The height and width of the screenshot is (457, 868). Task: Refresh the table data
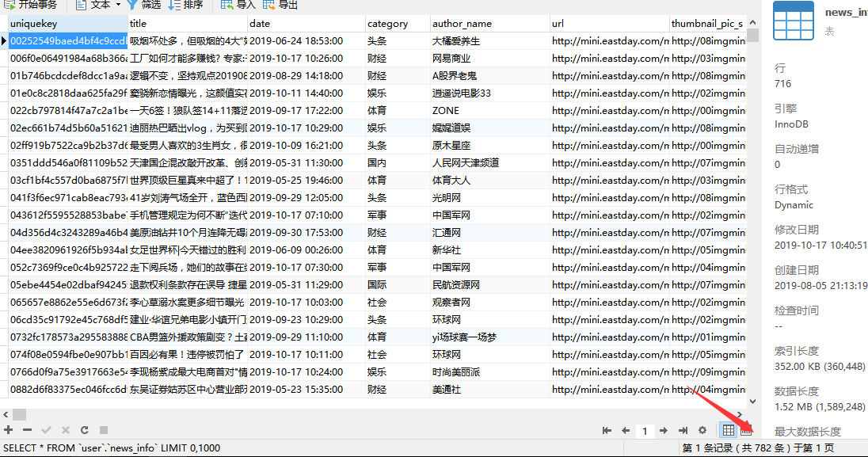click(84, 430)
